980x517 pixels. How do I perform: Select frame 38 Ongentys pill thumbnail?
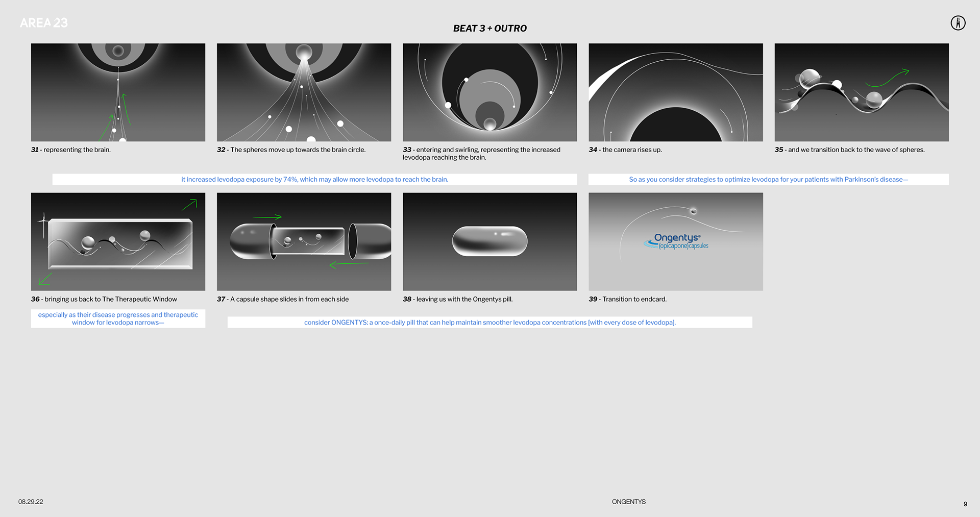490,242
